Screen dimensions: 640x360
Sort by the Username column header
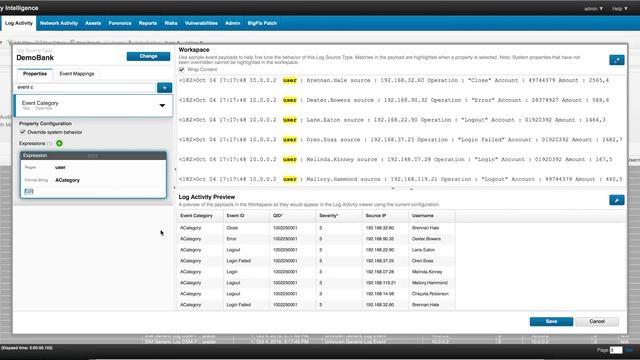[x=432, y=216]
